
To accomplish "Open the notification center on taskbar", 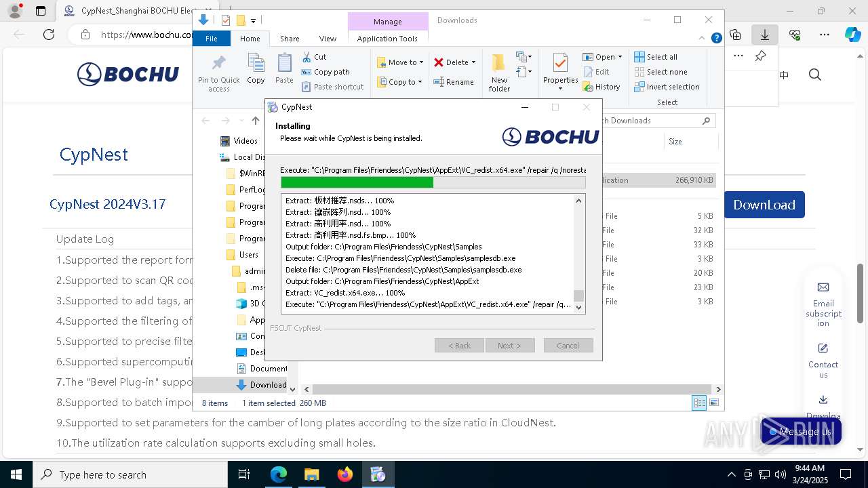I will pyautogui.click(x=846, y=474).
